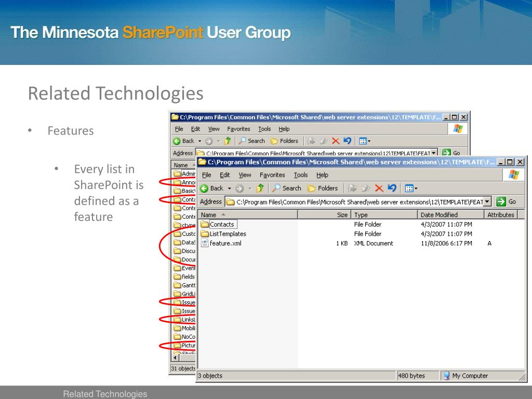Open View menu in front window

tap(245, 175)
